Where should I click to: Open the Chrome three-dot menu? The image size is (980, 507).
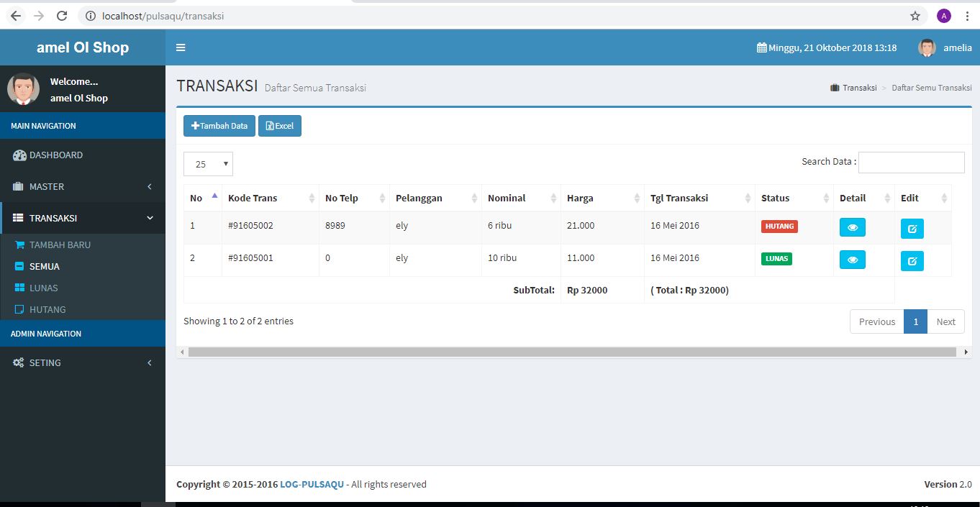966,16
